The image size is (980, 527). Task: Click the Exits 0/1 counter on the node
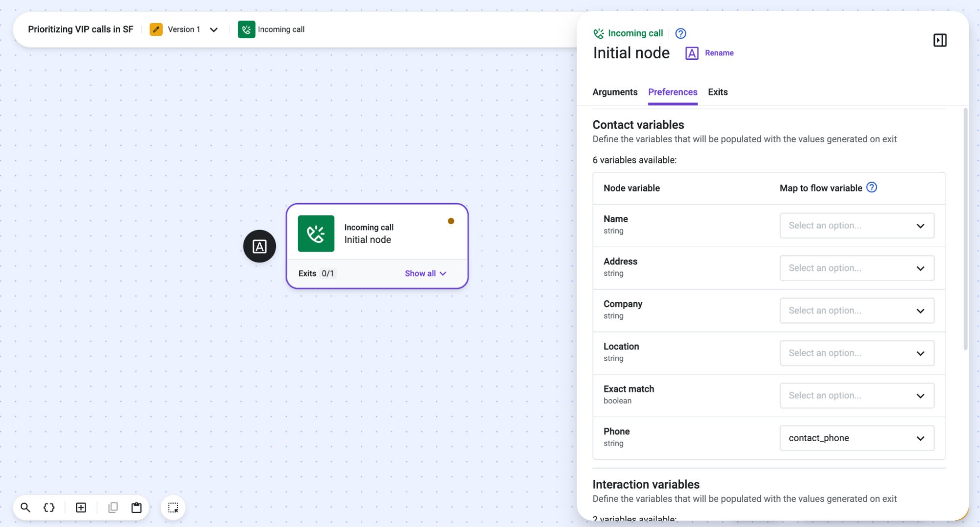(317, 273)
